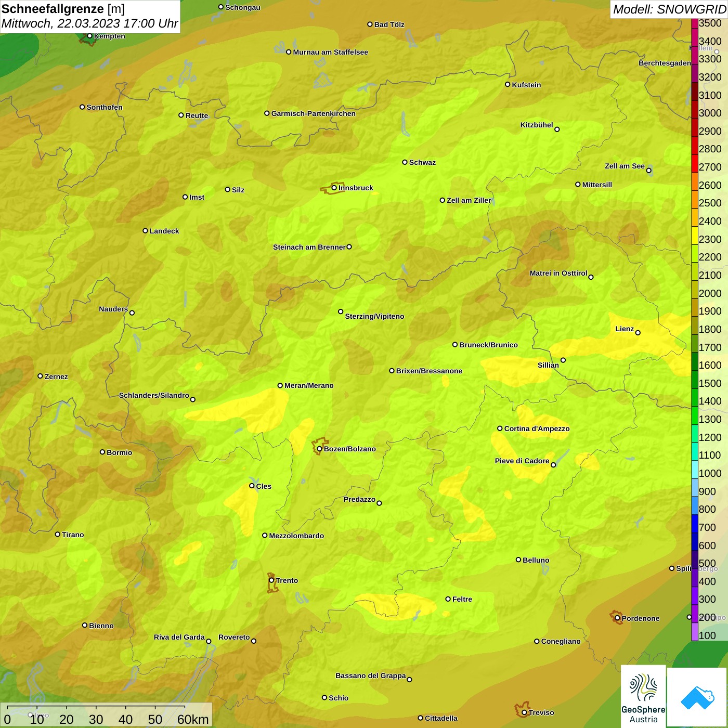Screen dimensions: 728x728
Task: Click the 'Riva del Garda' label
Action: pos(179,637)
